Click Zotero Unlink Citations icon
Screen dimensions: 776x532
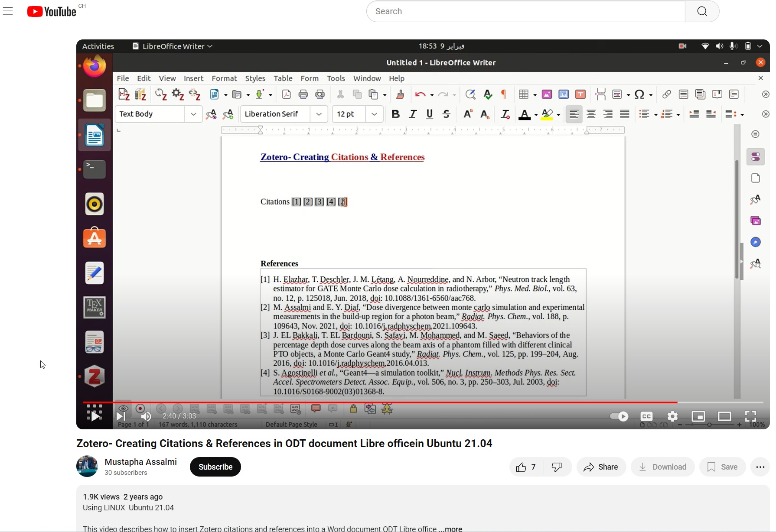[195, 94]
